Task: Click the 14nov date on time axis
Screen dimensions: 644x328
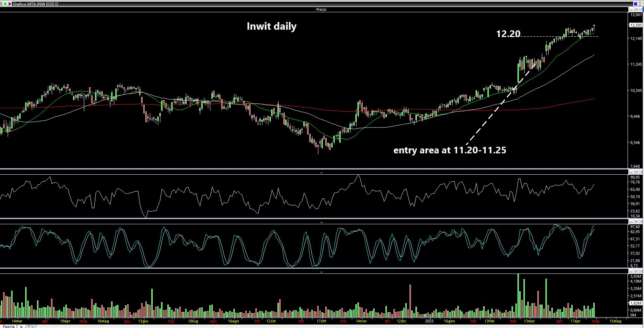Action: 361,321
